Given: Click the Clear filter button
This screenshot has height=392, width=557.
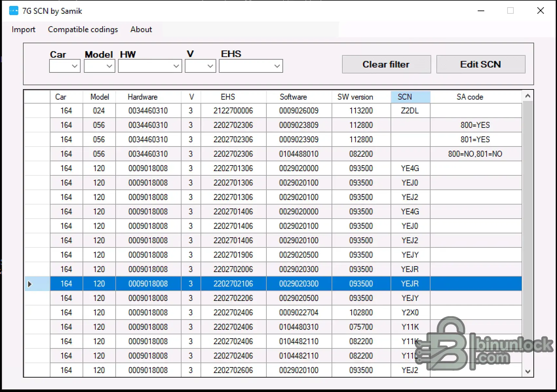Looking at the screenshot, I should [386, 64].
